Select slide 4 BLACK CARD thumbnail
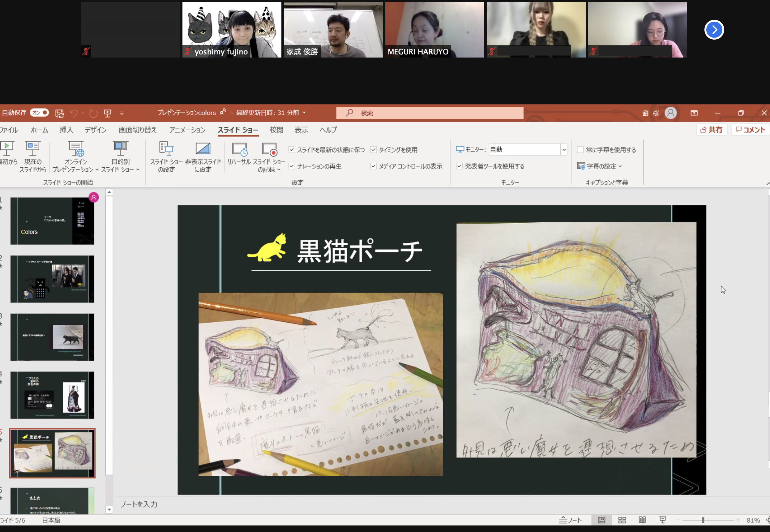The height and width of the screenshot is (532, 770). pyautogui.click(x=52, y=395)
